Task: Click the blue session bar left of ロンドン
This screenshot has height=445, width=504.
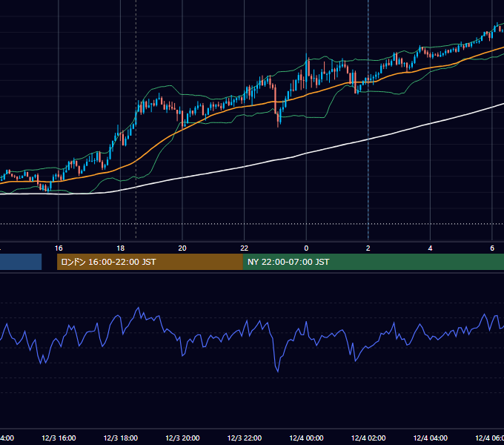Action: pyautogui.click(x=21, y=262)
